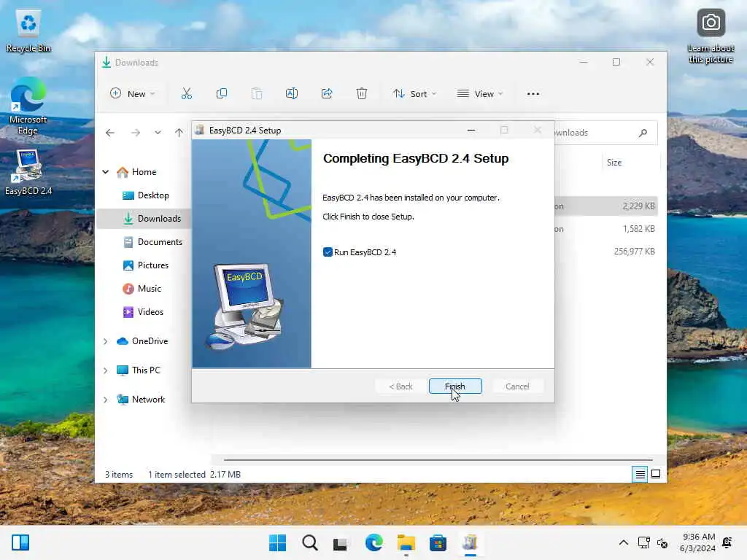
Task: Click Learn about this picture icon
Action: pyautogui.click(x=711, y=36)
